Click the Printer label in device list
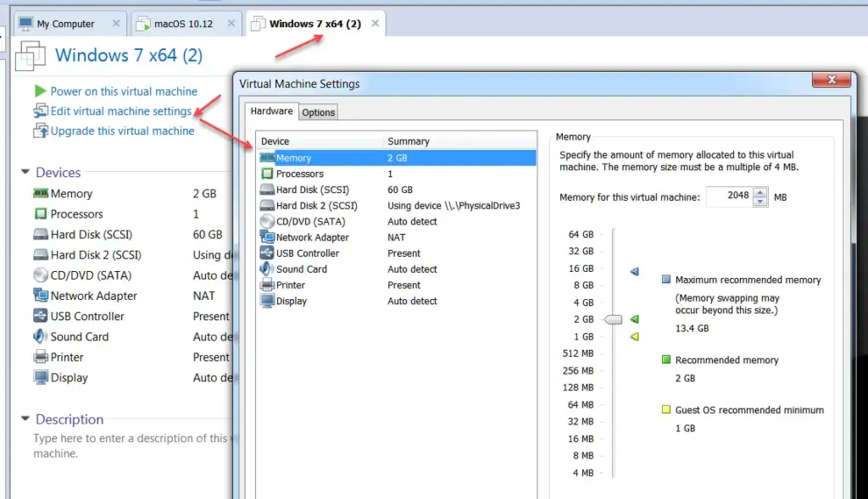 pos(291,285)
